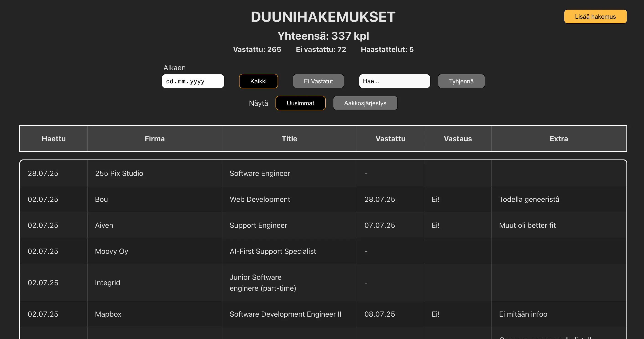This screenshot has width=644, height=339.
Task: Select the Aiven company cell
Action: 155,225
